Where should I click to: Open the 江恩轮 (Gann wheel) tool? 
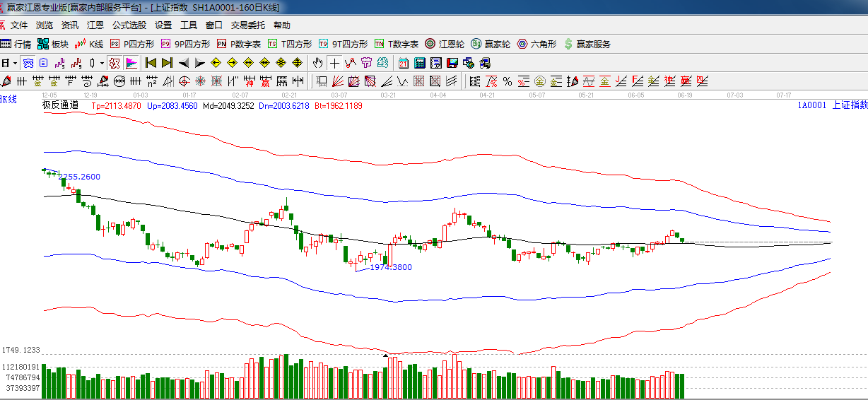coord(444,44)
